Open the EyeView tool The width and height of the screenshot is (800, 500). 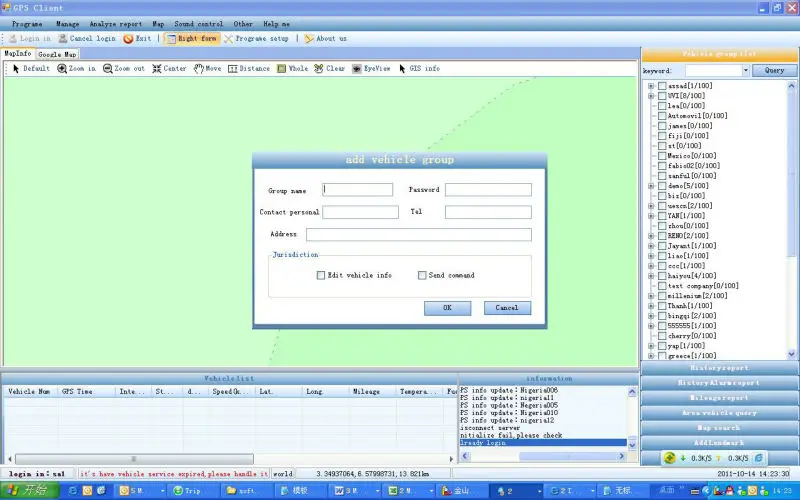[371, 68]
